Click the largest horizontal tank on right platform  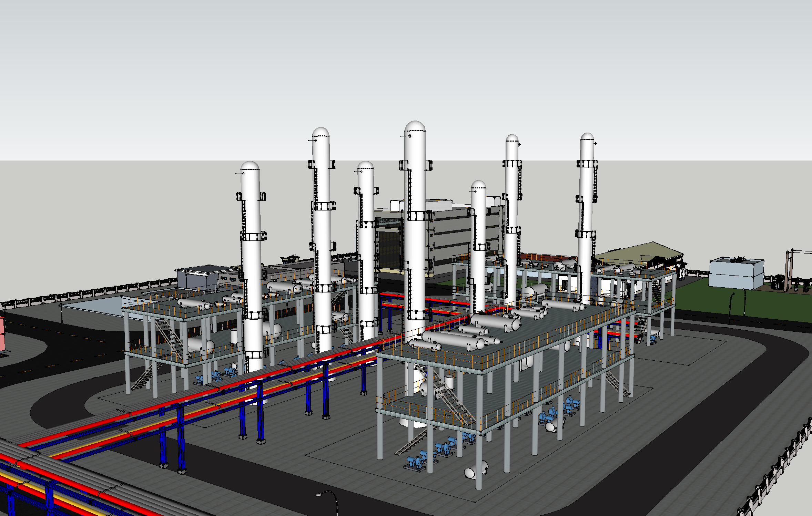(496, 321)
